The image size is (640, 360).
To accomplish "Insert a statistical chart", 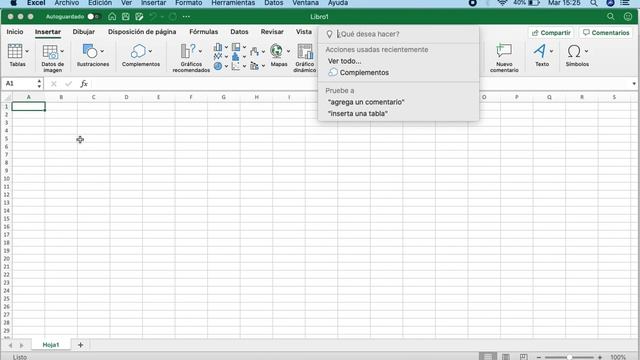I will [x=236, y=56].
